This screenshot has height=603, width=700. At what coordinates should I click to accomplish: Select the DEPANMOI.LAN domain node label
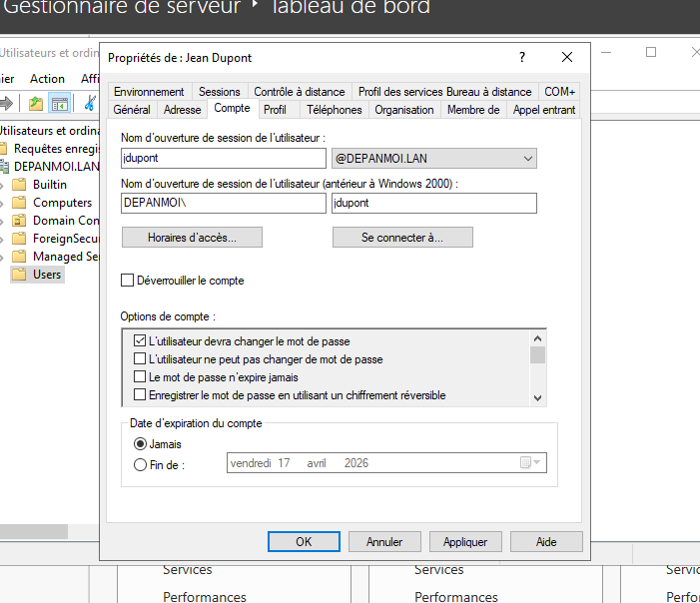pyautogui.click(x=56, y=167)
